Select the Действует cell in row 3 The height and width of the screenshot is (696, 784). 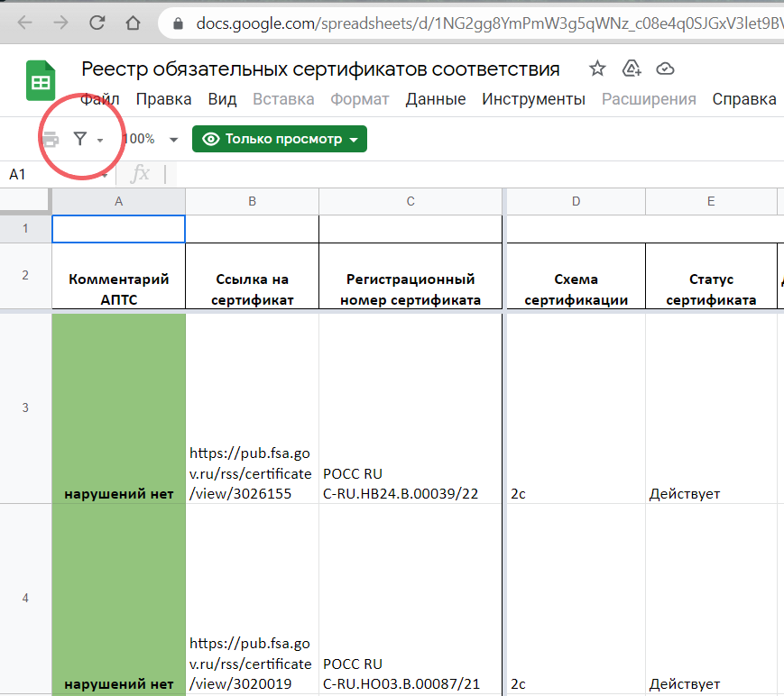pyautogui.click(x=711, y=408)
